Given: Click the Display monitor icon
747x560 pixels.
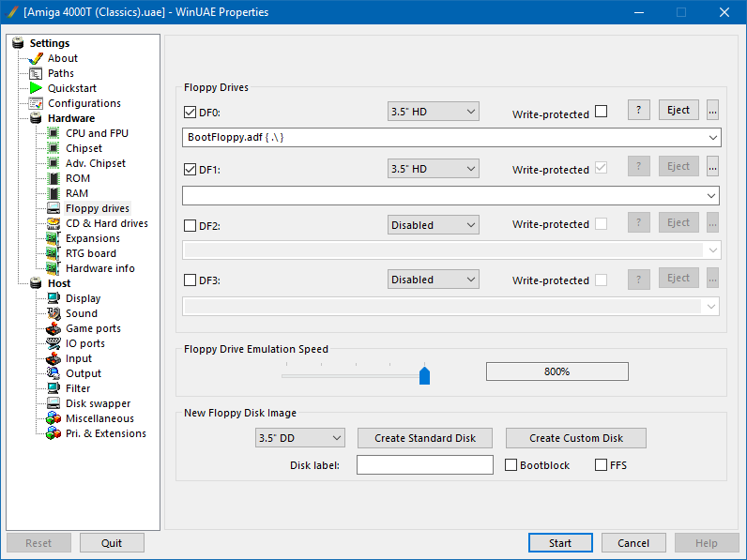Looking at the screenshot, I should click(x=53, y=298).
